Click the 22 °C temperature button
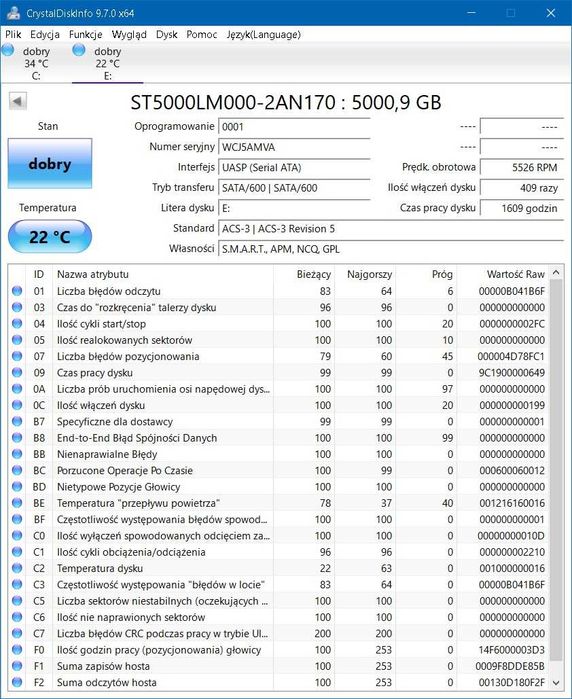Screen dimensions: 572x699 click(50, 237)
